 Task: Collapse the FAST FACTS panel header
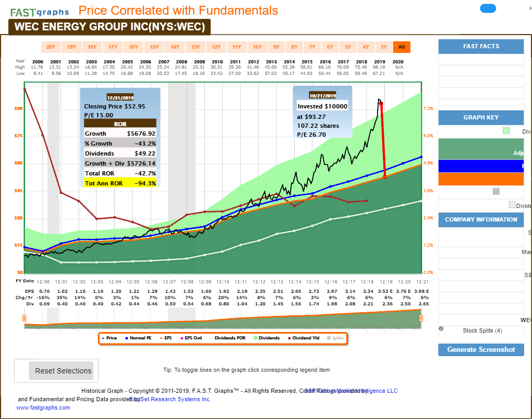480,46
